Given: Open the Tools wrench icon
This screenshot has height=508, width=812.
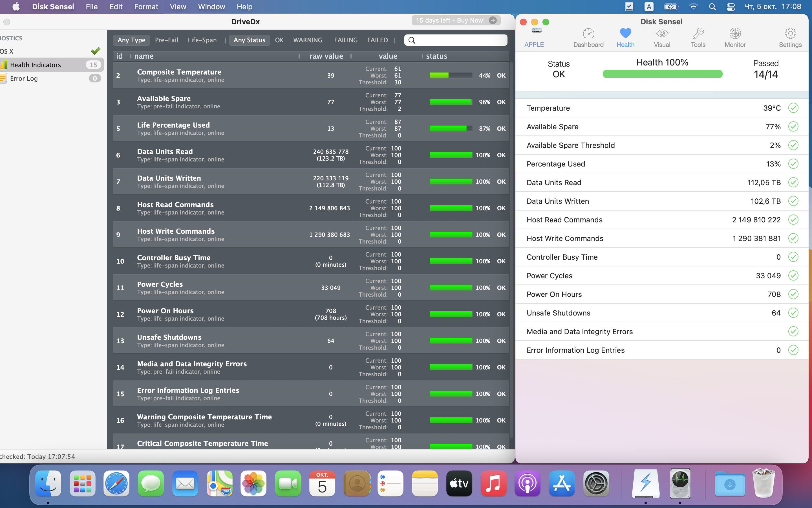Looking at the screenshot, I should [x=698, y=33].
